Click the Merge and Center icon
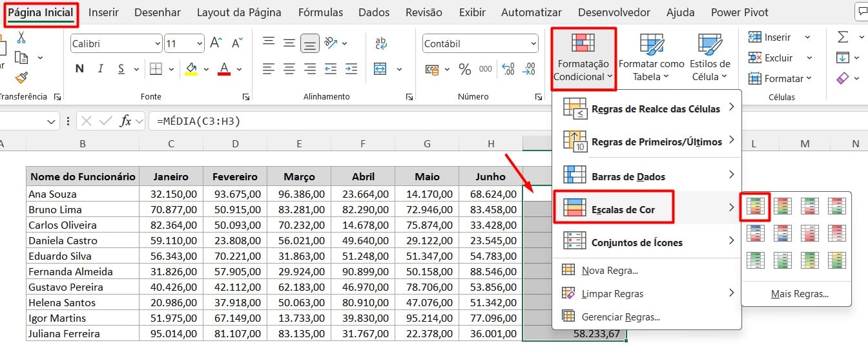This screenshot has width=868, height=354. (380, 68)
